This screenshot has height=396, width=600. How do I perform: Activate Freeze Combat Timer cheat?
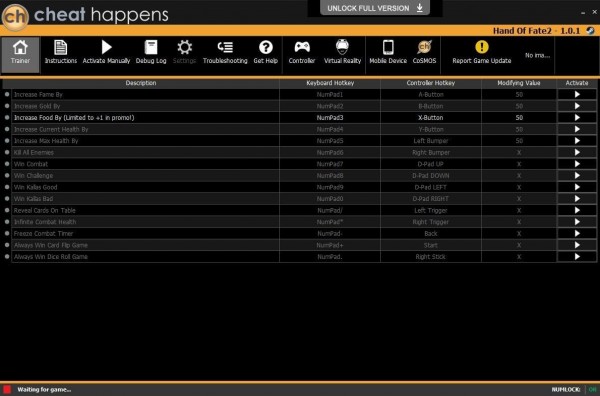click(x=577, y=233)
